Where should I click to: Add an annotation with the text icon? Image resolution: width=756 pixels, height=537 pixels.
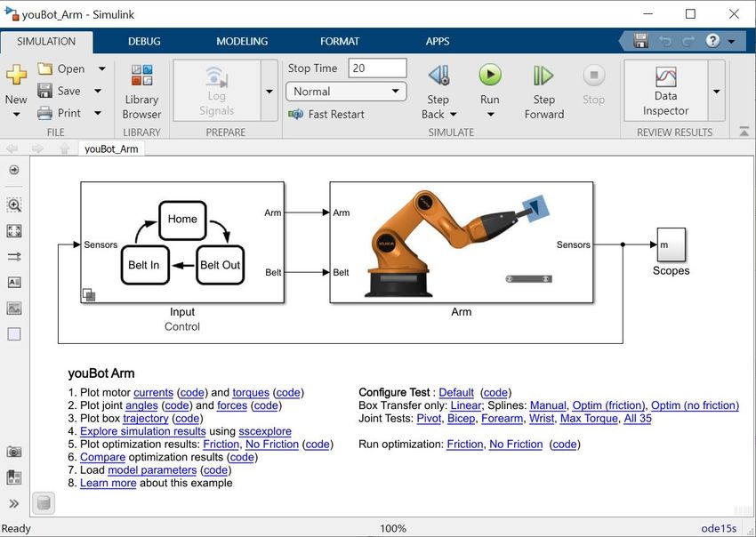14,282
